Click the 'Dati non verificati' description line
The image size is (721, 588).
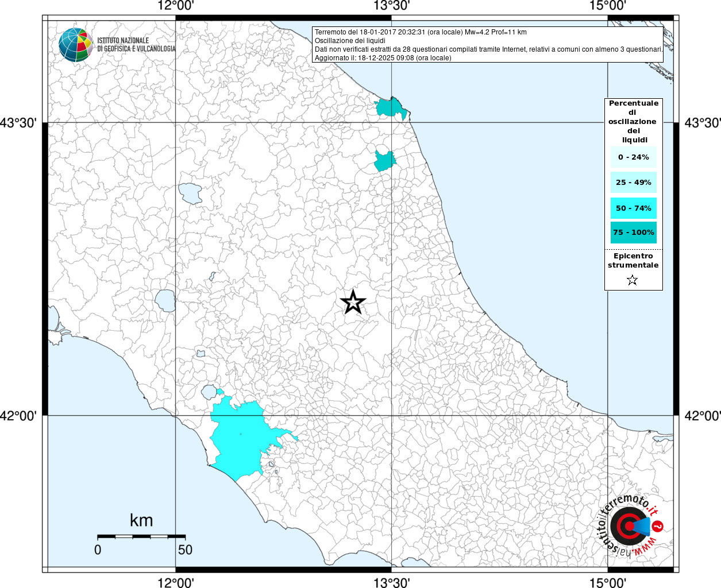[489, 49]
